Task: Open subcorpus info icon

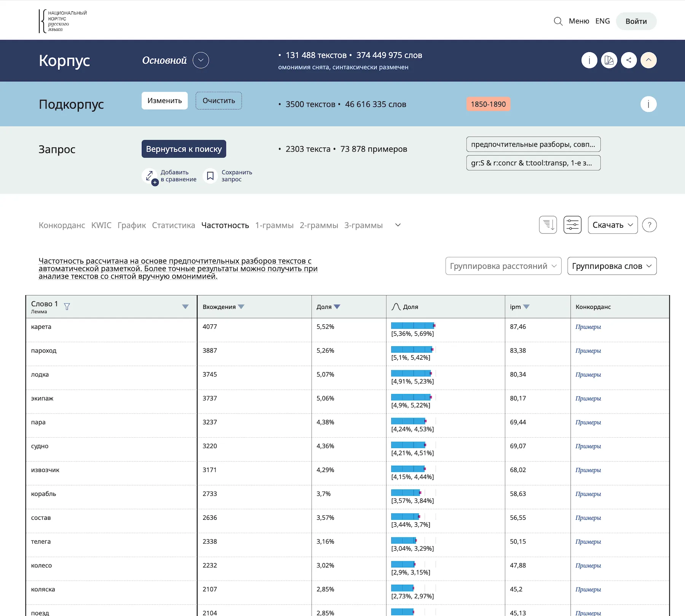Action: click(x=648, y=104)
